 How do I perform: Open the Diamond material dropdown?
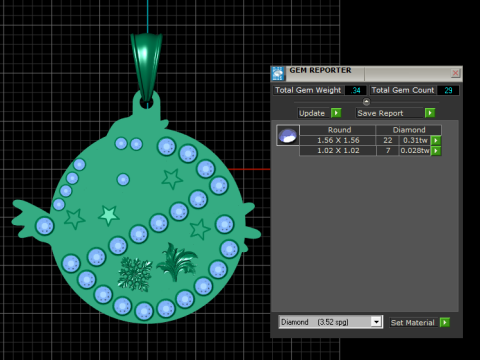(376, 322)
